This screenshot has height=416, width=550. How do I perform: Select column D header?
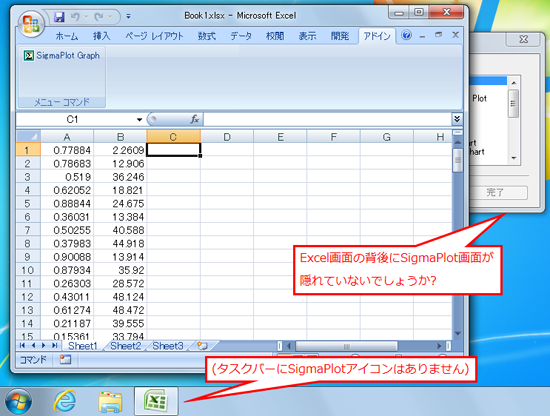click(x=227, y=136)
